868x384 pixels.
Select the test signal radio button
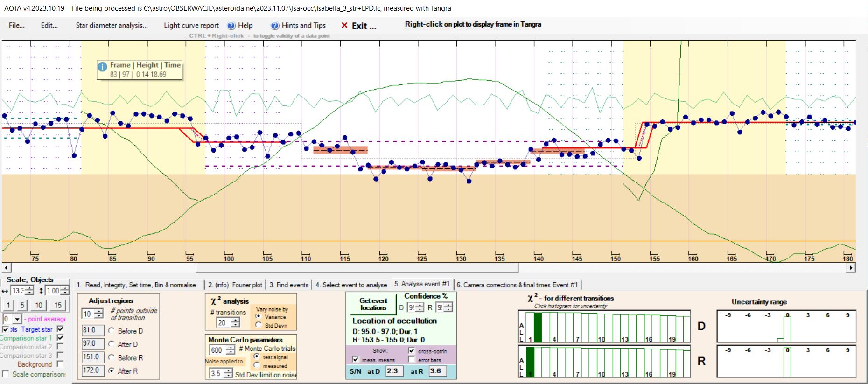click(x=257, y=356)
